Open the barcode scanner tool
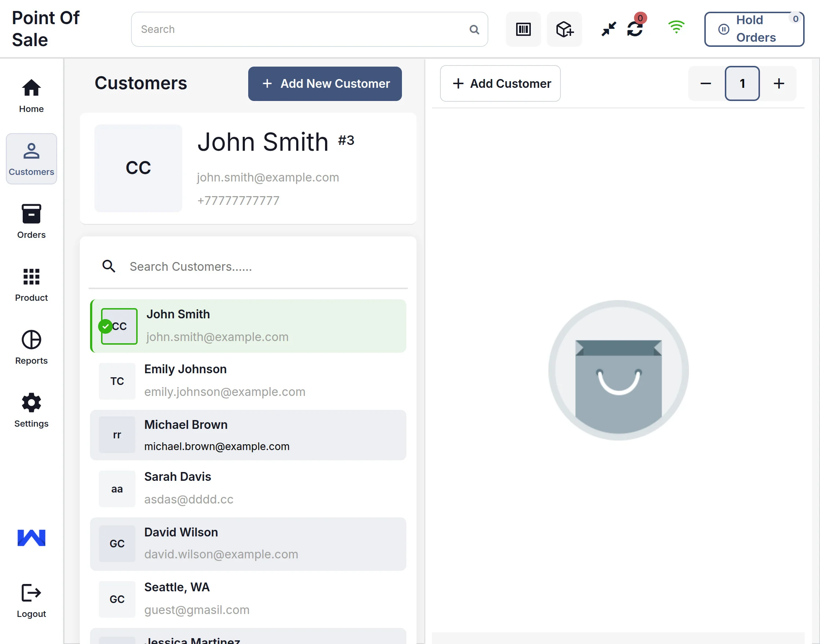 (523, 29)
